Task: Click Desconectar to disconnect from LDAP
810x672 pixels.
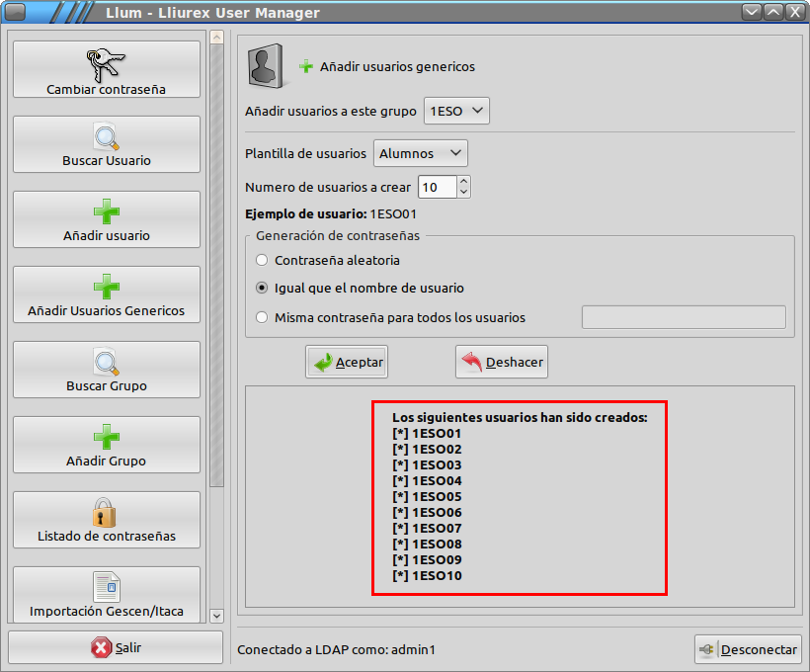Action: 748,649
